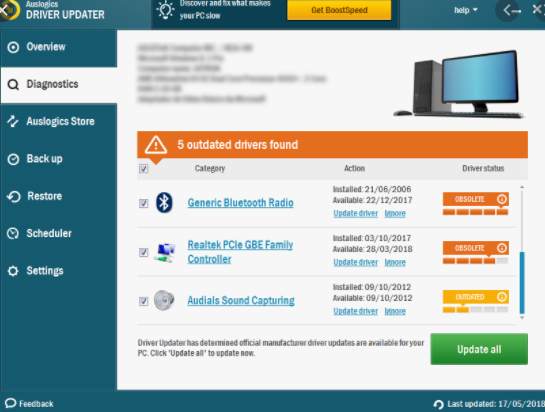The width and height of the screenshot is (545, 412).
Task: Open info icon on Audials OUTDATED badge
Action: (x=502, y=297)
